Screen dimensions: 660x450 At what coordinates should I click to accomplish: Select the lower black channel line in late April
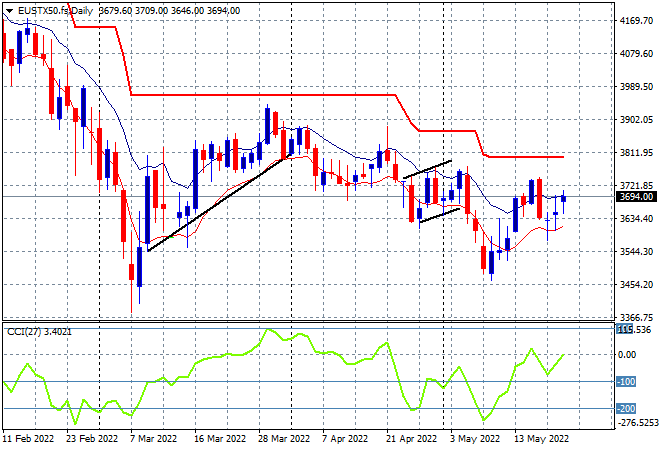(x=439, y=215)
